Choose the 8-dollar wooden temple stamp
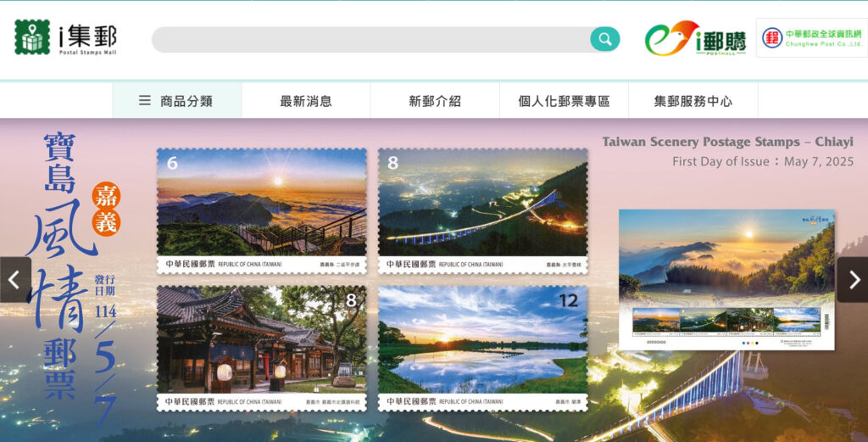Image resolution: width=868 pixels, height=442 pixels. [x=262, y=347]
